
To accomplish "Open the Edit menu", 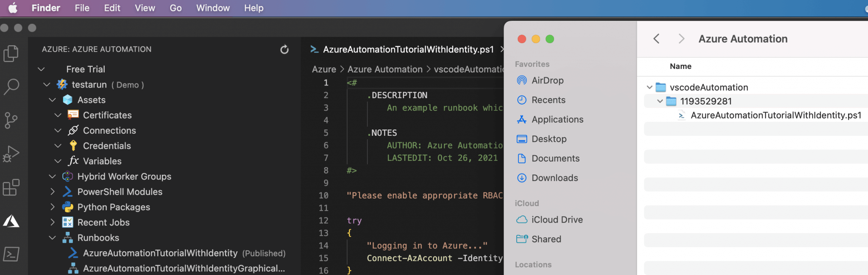I will (x=112, y=8).
